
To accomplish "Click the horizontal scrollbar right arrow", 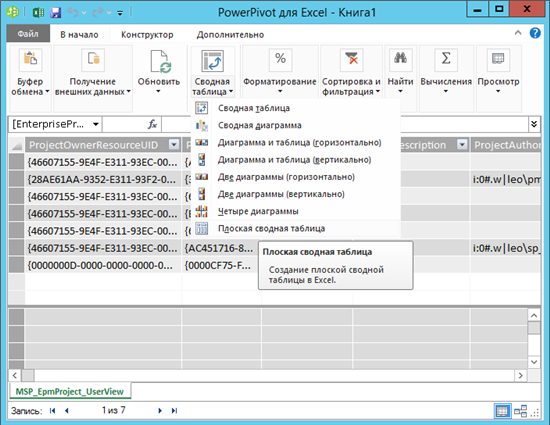I will 521,376.
